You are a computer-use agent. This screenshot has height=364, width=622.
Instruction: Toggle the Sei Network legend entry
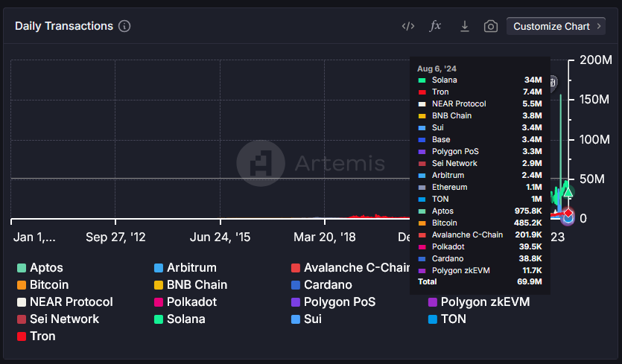pos(58,319)
